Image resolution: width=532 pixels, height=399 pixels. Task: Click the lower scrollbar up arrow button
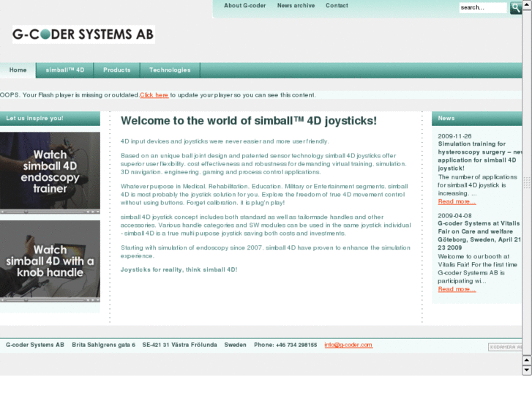point(527,360)
